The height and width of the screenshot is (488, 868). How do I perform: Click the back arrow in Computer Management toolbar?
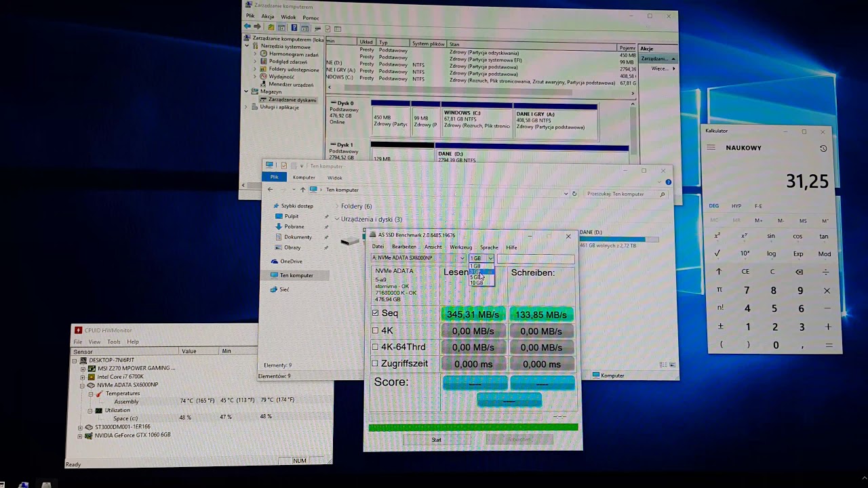click(248, 27)
